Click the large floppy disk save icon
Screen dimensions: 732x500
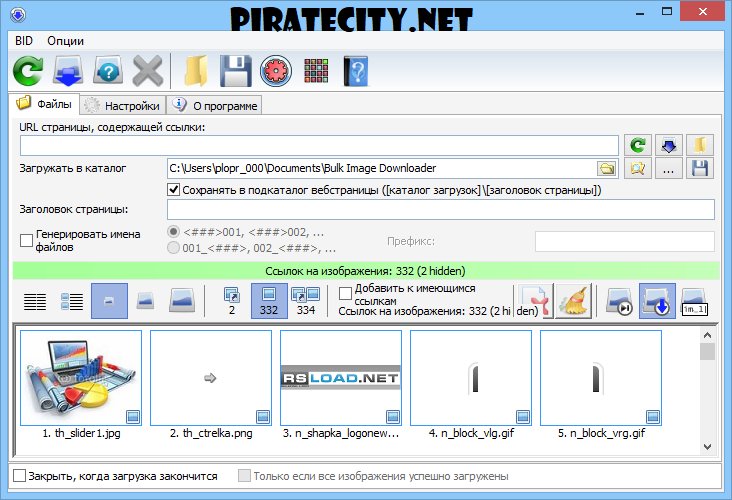click(x=236, y=71)
